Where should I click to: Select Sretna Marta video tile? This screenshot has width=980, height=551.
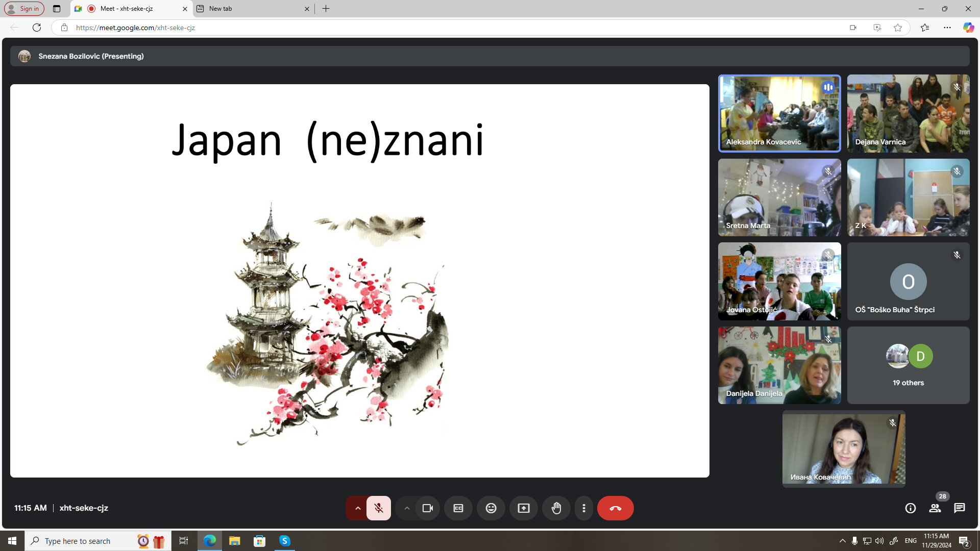[779, 197]
